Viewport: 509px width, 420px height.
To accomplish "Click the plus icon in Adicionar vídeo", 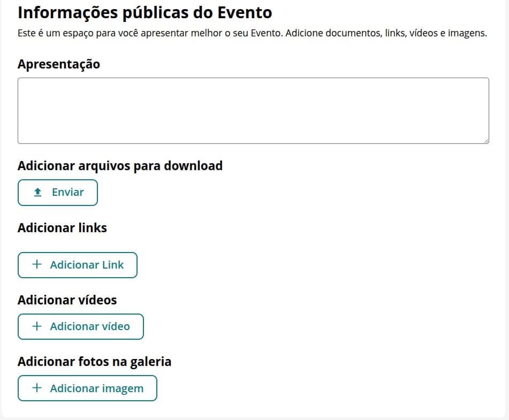I will pos(37,326).
